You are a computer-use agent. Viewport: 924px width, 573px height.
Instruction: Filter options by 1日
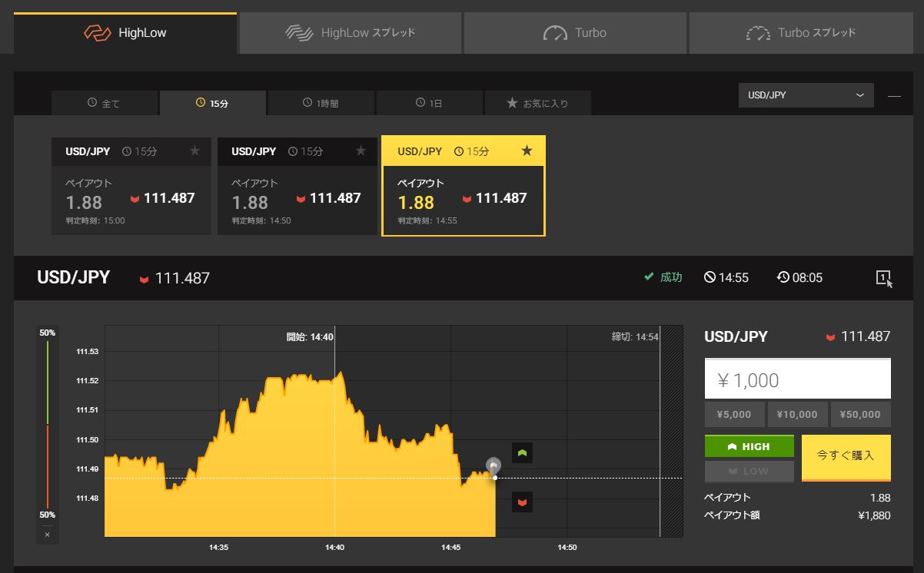(x=430, y=103)
